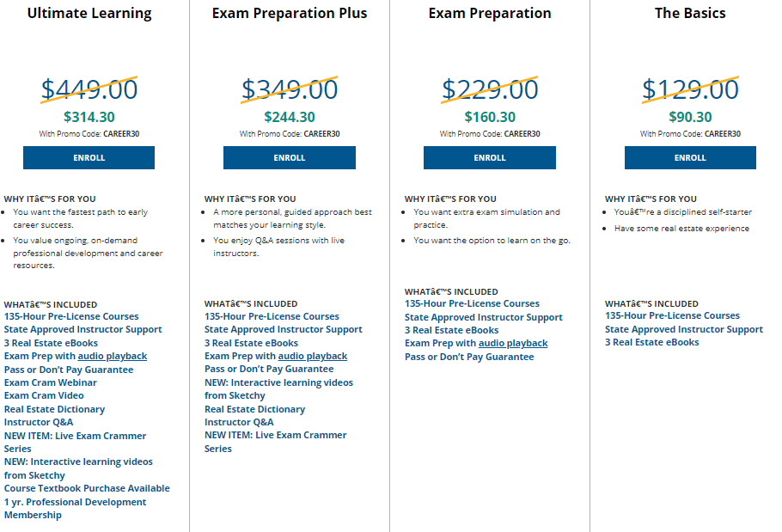The width and height of the screenshot is (782, 532).
Task: Click Real Estate Dictionary in Exam Preparation Plus
Action: pyautogui.click(x=255, y=409)
